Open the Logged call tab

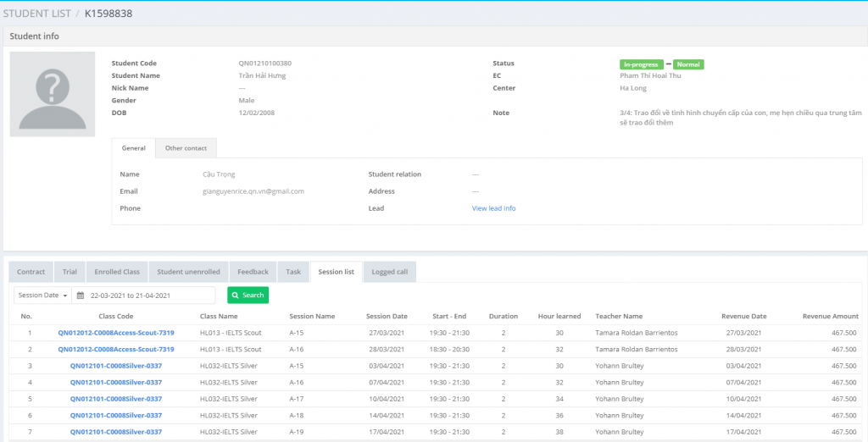[x=390, y=272]
